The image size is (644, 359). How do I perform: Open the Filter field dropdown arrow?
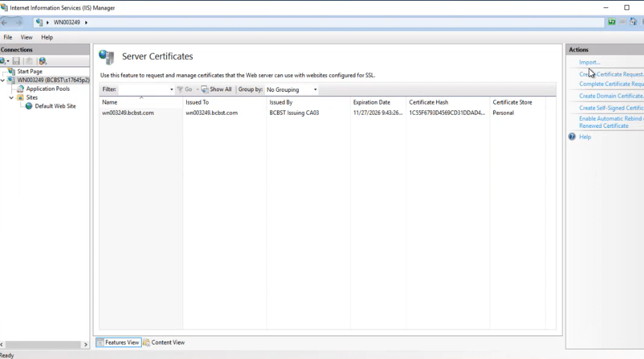171,89
